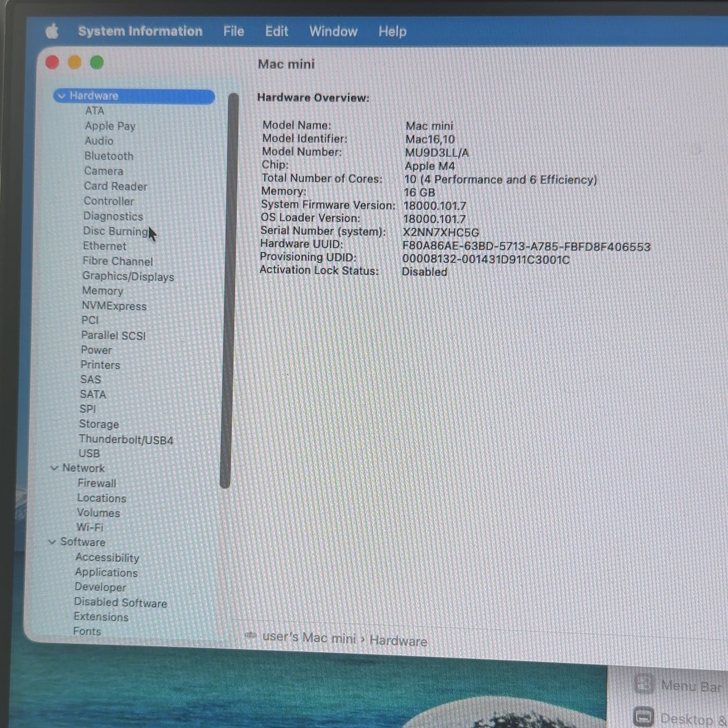Open Graphics/Displays information

[128, 276]
